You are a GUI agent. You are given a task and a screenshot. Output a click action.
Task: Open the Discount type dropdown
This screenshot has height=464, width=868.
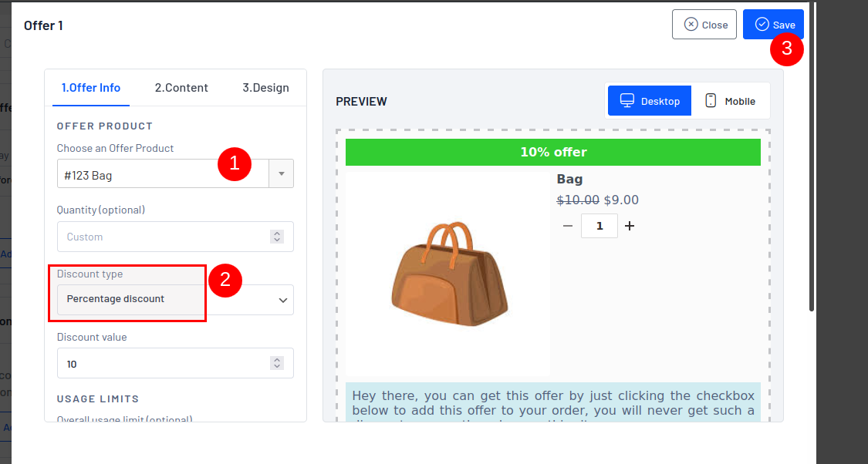(175, 300)
